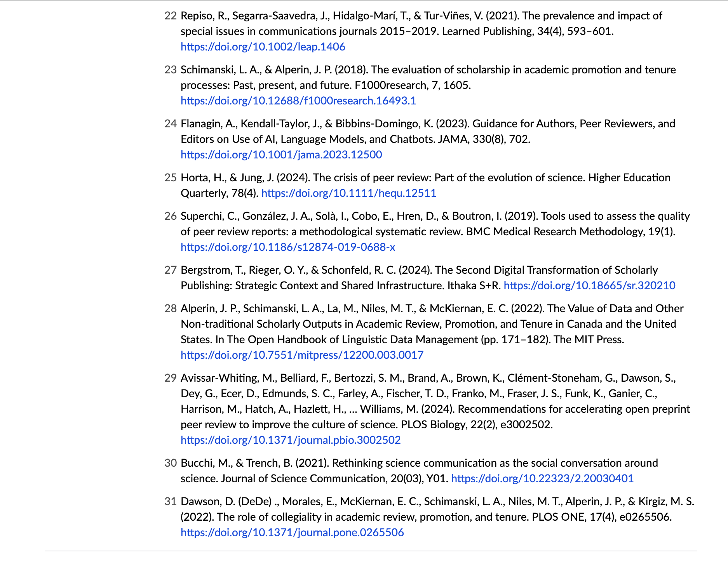Click reference number 29
Screen dimensions: 728x563
[171, 378]
